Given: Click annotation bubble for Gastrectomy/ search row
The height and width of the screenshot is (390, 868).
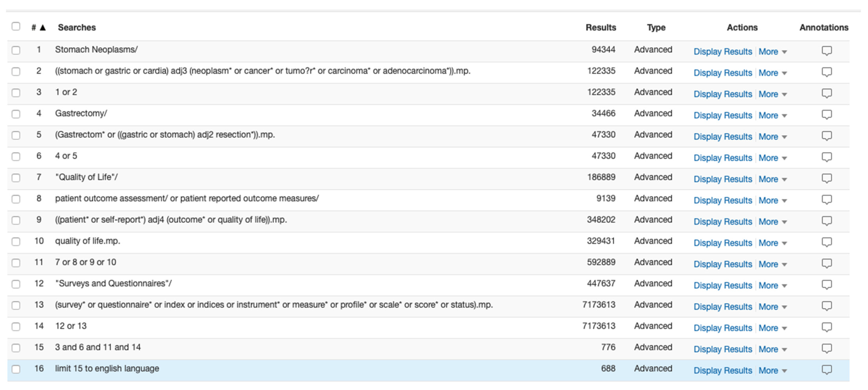Looking at the screenshot, I should click(x=827, y=115).
